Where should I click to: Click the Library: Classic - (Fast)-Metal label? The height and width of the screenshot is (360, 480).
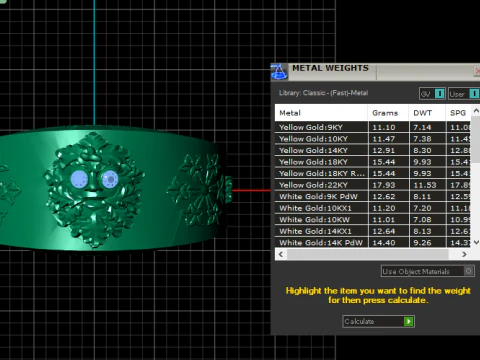tap(323, 93)
